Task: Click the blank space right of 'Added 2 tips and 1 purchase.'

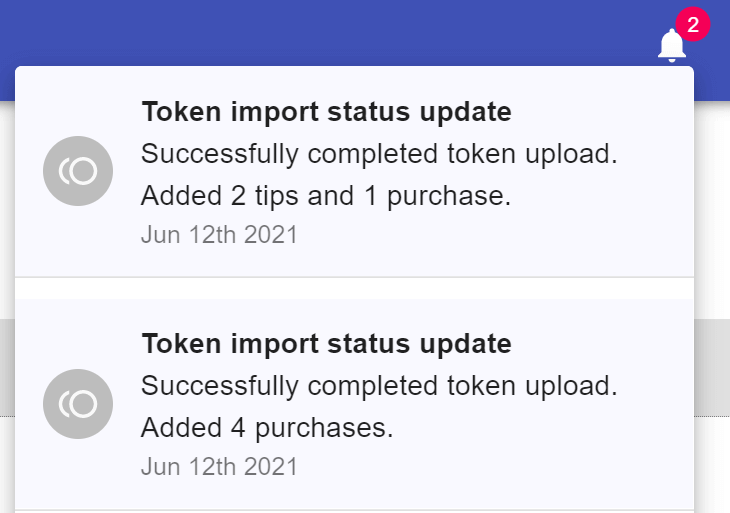Action: coord(600,196)
